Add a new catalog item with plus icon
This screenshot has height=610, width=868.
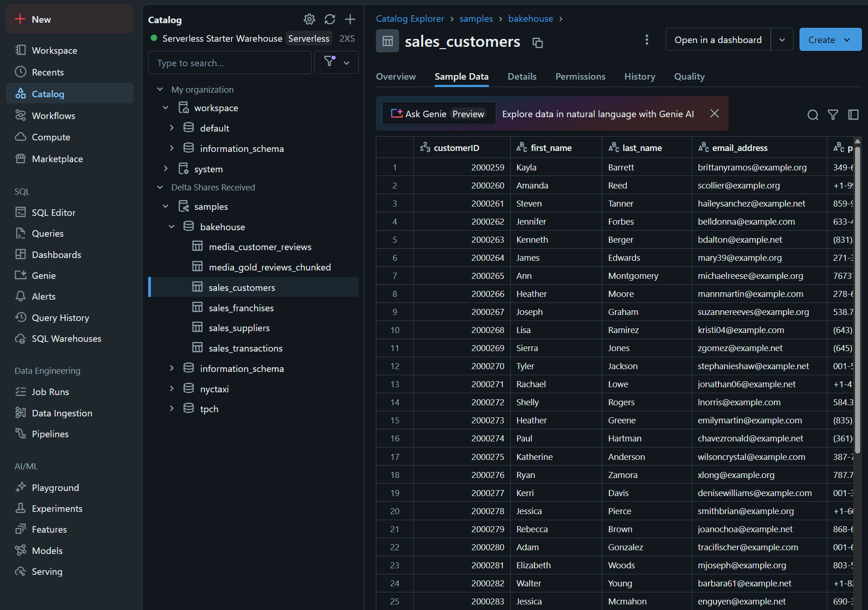tap(350, 19)
